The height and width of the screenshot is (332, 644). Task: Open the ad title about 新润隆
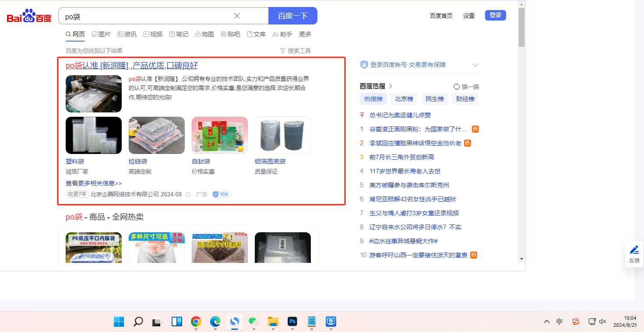pos(132,66)
